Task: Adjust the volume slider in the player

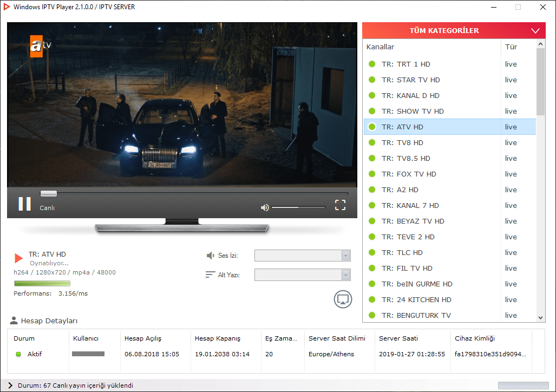Action: coord(299,207)
